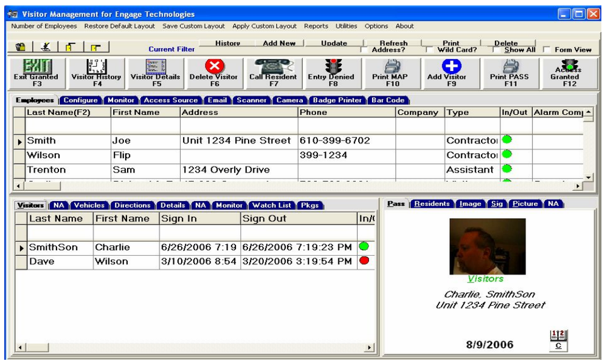Viewport: 608px width, 364px height.
Task: Click the visitor photo thumbnail
Action: [488, 246]
